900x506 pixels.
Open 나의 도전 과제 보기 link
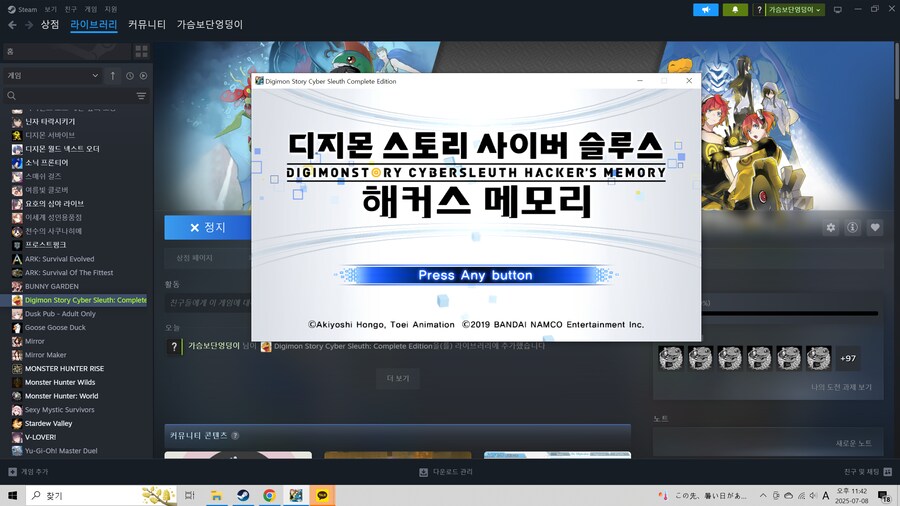click(841, 387)
